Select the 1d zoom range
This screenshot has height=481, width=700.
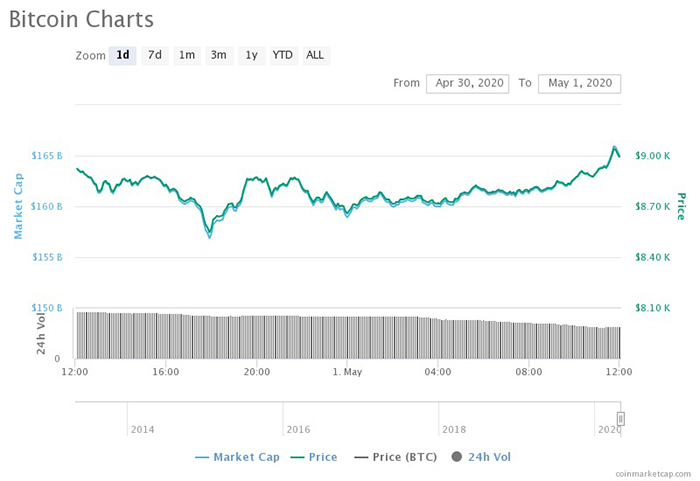[123, 55]
